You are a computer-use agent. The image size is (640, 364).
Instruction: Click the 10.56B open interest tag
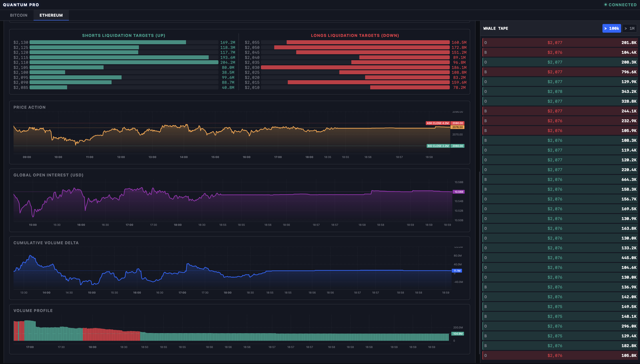coord(458,192)
